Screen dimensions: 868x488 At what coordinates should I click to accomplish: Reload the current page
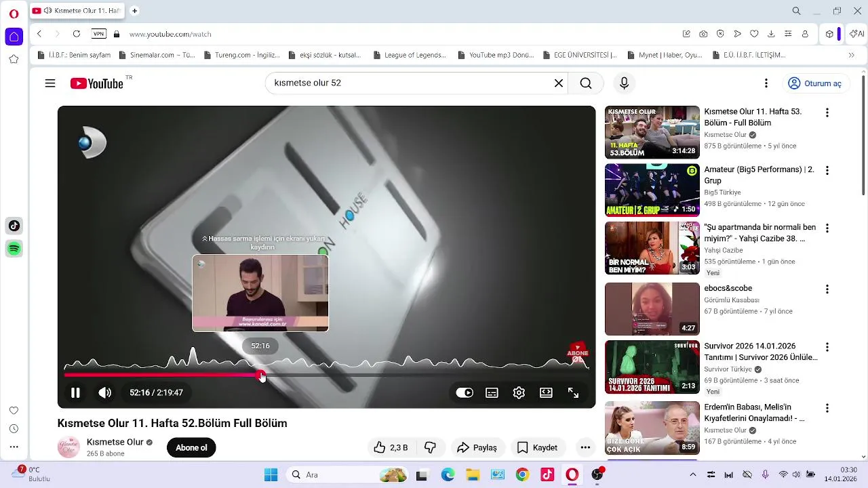[x=77, y=34]
